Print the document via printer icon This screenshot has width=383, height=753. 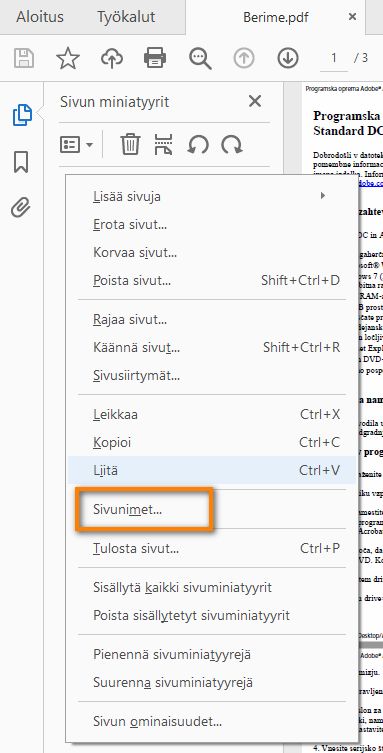pos(155,58)
